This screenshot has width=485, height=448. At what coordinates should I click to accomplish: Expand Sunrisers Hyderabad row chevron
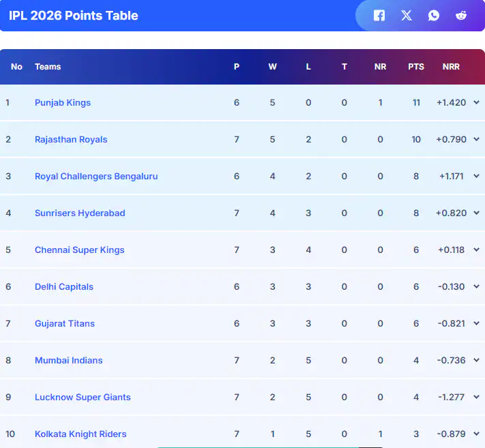pos(476,213)
